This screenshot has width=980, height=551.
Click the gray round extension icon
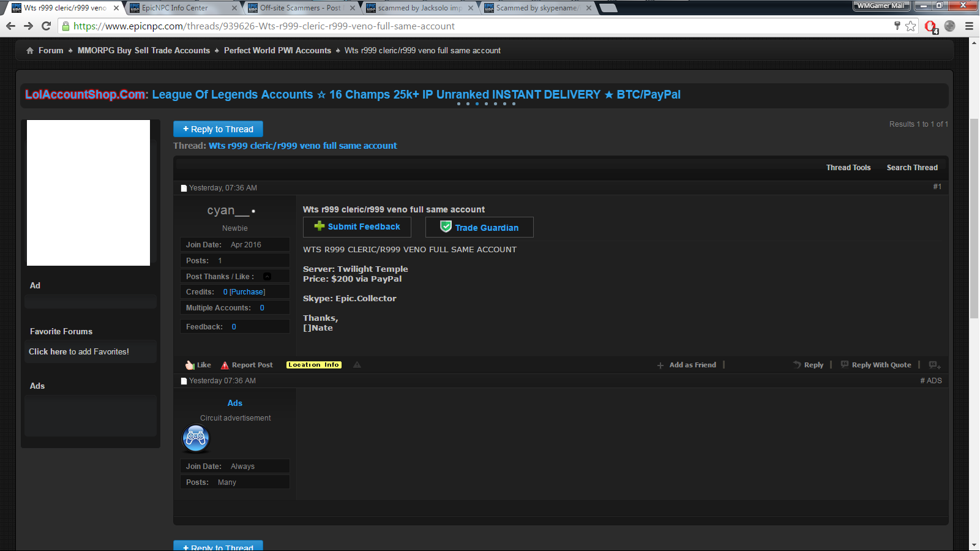click(949, 26)
